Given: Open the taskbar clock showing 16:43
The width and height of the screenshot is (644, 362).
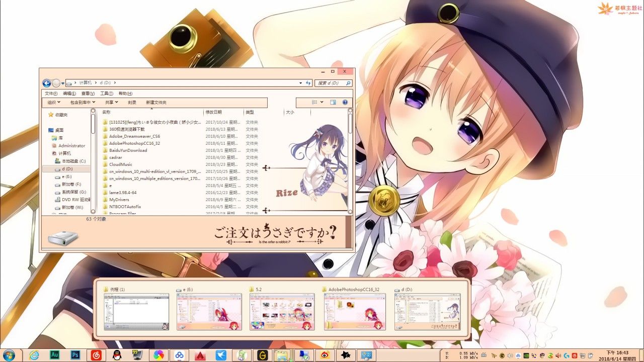Looking at the screenshot, I should click(617, 355).
